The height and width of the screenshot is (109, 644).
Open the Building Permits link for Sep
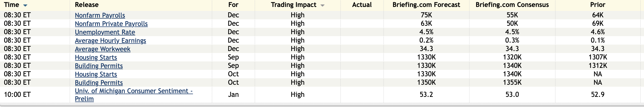(x=99, y=66)
